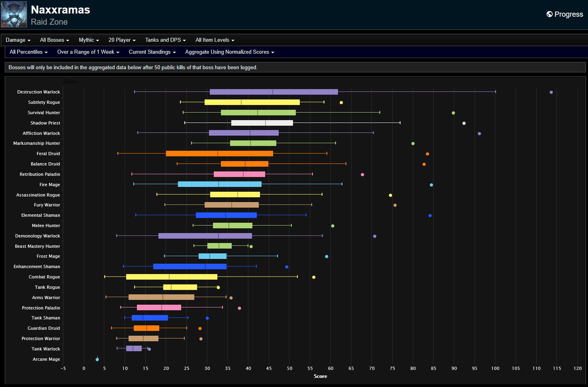588x387 pixels.
Task: Click the Progress globe icon
Action: 549,14
